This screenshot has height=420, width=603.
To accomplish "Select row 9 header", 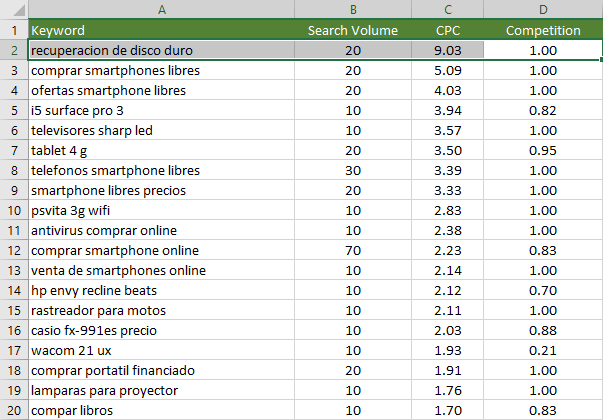I will click(x=14, y=190).
